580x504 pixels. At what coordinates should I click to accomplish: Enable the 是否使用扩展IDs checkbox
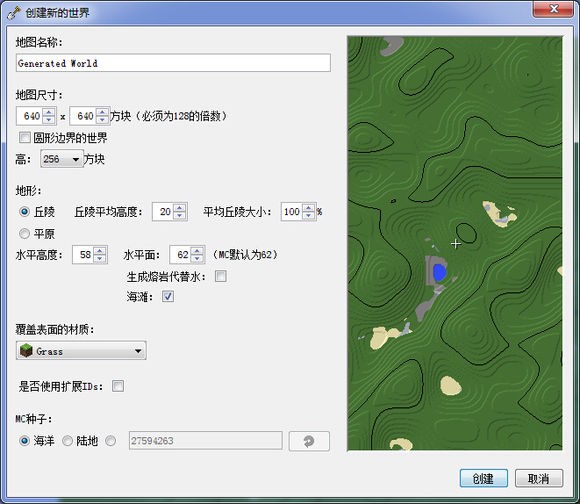pyautogui.click(x=118, y=386)
